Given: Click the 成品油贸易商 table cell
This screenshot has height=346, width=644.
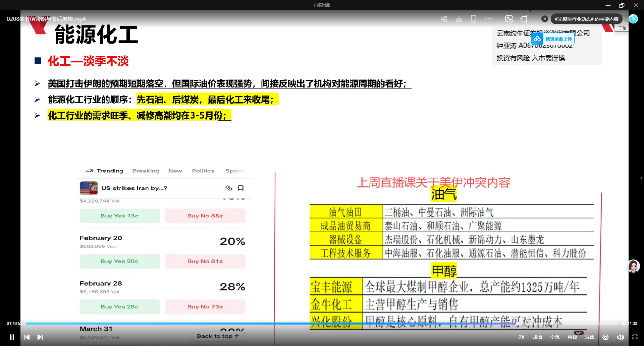Looking at the screenshot, I should click(345, 226).
